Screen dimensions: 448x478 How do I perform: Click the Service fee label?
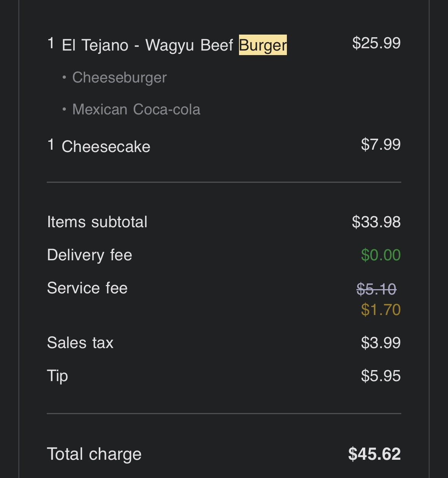coord(87,288)
